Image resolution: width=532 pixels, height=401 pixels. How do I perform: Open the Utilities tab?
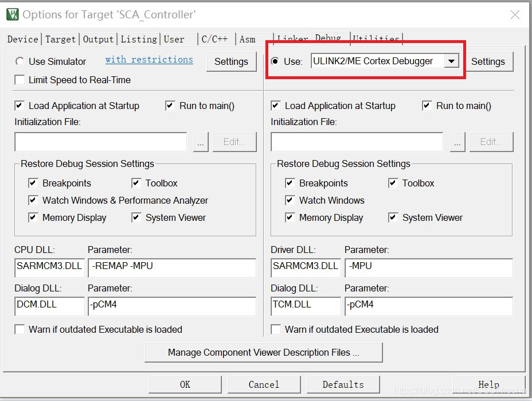click(376, 38)
